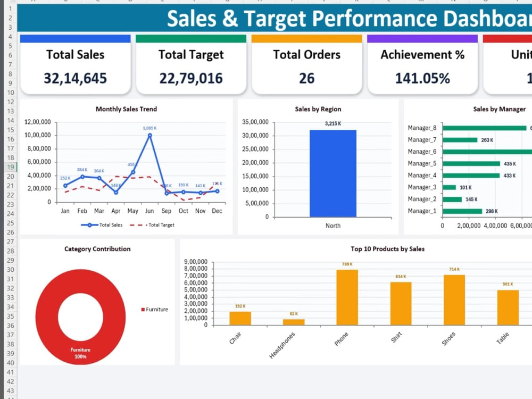
Task: Select the Category Contribution chart title
Action: [97, 249]
